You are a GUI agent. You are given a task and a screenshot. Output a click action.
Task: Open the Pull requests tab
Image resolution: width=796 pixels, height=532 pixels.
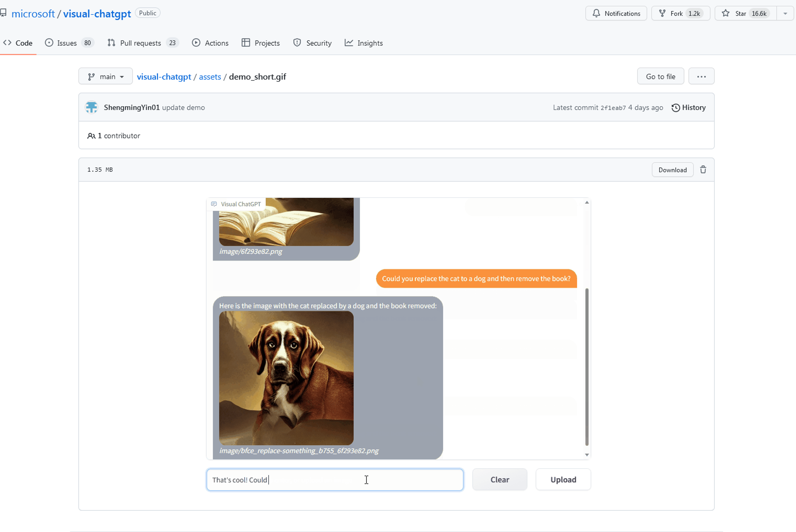click(x=143, y=43)
